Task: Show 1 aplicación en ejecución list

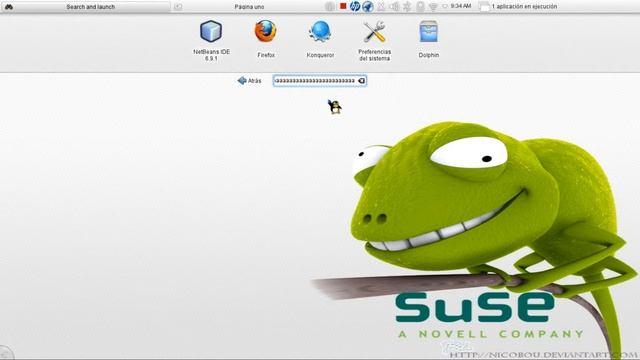Action: point(524,7)
